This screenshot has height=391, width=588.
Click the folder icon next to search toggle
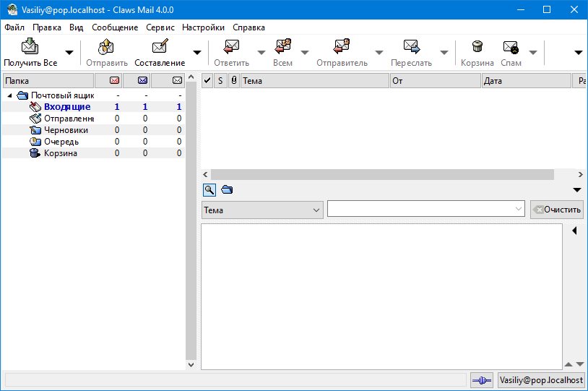click(x=227, y=189)
